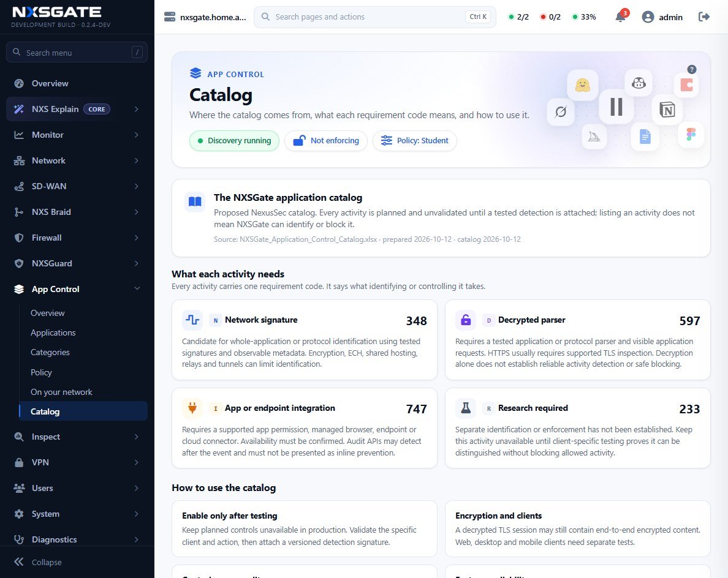Focus Search pages and actions field
Viewport: 728px width, 578px height.
click(375, 17)
